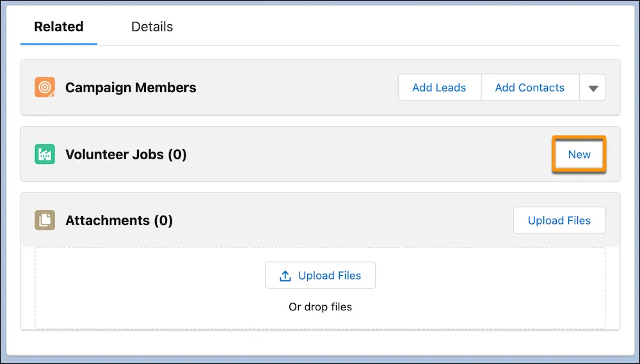Open the Volunteer Jobs (0) list heading

(126, 154)
